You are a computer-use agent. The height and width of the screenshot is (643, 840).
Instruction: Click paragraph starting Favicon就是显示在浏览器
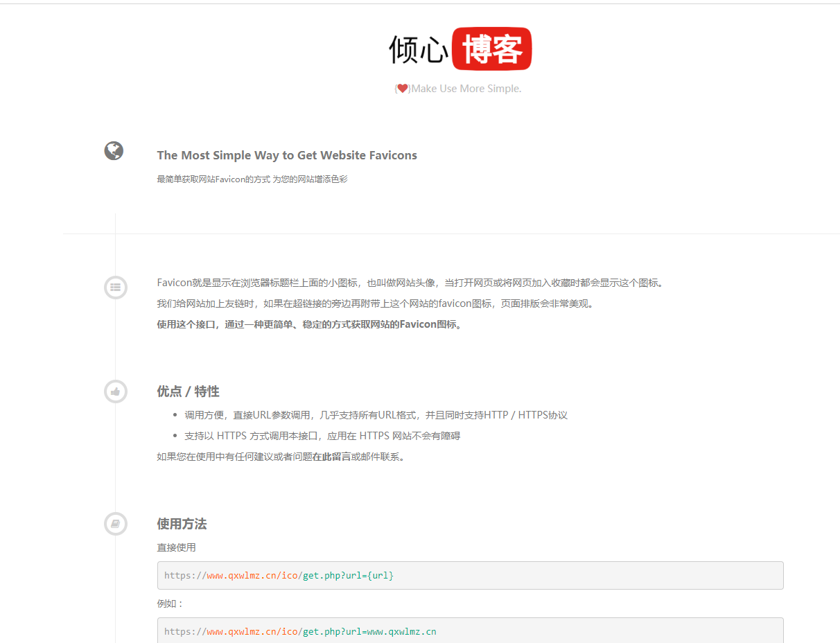410,283
